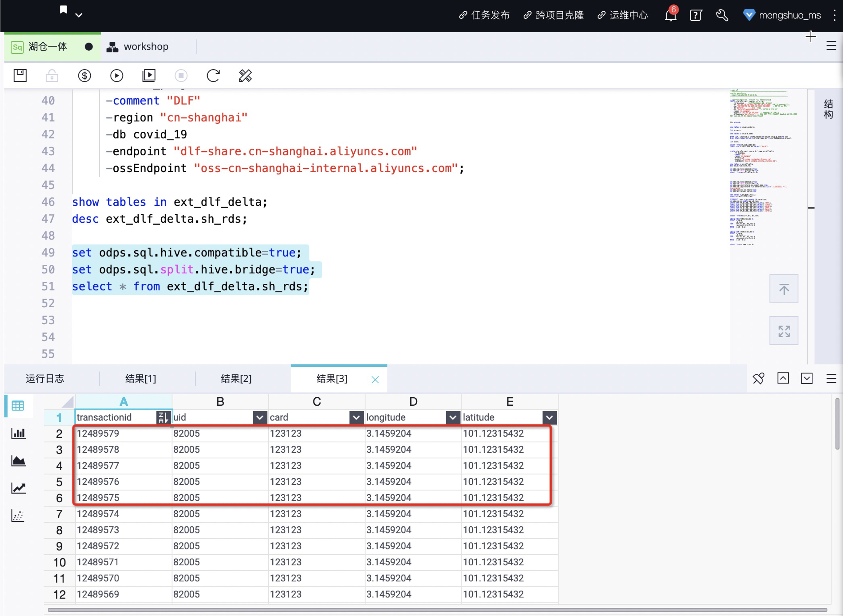The width and height of the screenshot is (843, 616).
Task: Run the SQL with the play icon
Action: click(116, 76)
